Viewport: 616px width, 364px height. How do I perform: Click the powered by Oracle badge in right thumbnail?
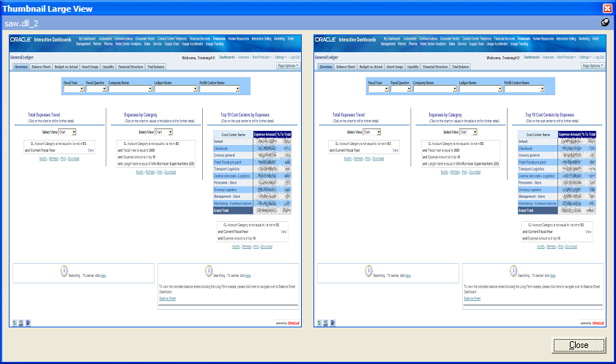592,322
